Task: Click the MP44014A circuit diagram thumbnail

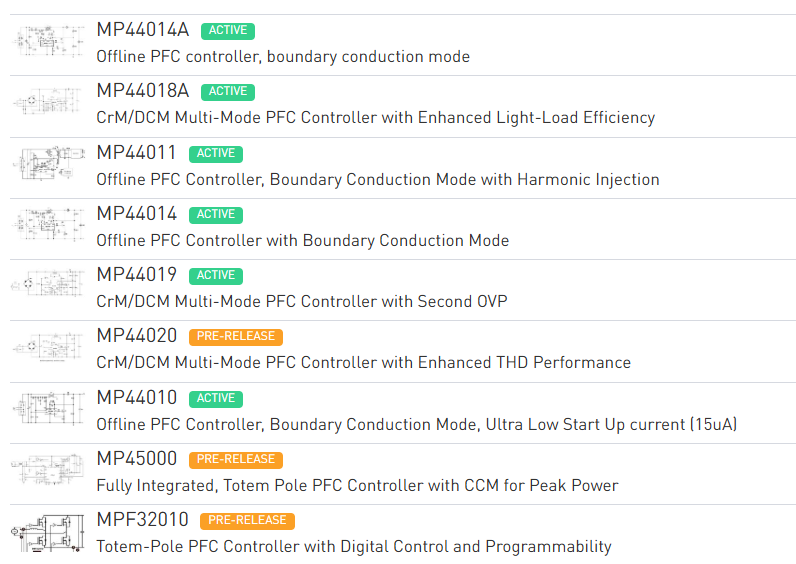Action: (x=49, y=43)
